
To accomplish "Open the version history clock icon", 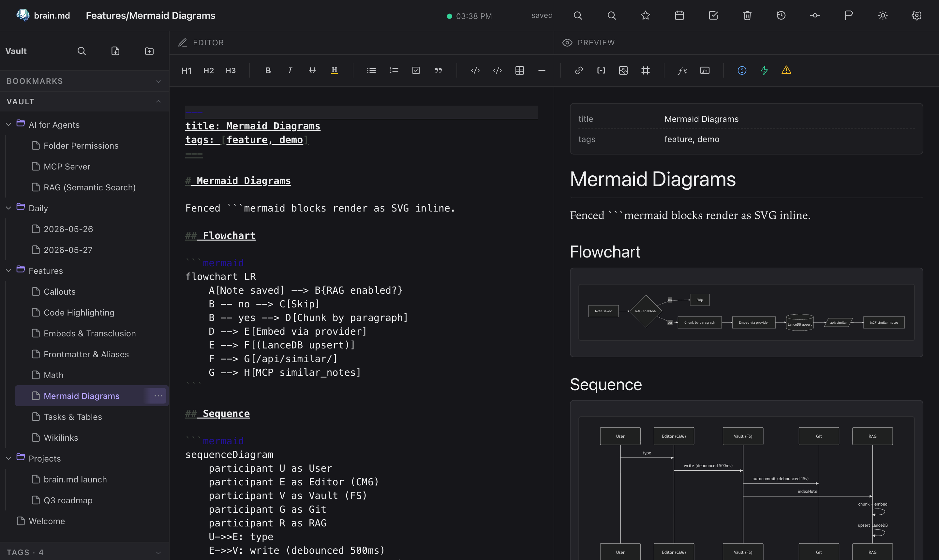I will 781,15.
